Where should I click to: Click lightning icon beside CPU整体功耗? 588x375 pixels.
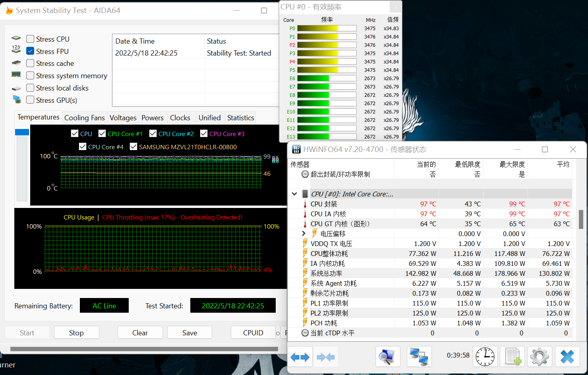pyautogui.click(x=305, y=253)
